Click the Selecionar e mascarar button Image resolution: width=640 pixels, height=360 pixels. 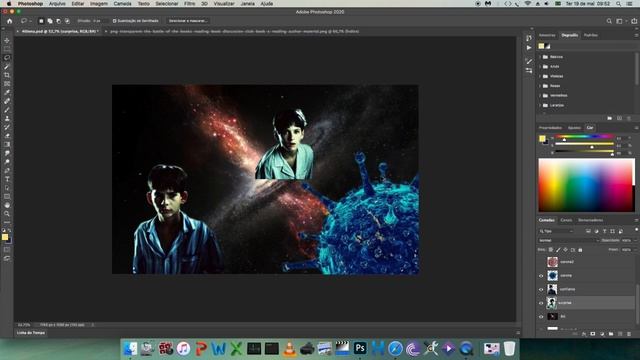[188, 21]
